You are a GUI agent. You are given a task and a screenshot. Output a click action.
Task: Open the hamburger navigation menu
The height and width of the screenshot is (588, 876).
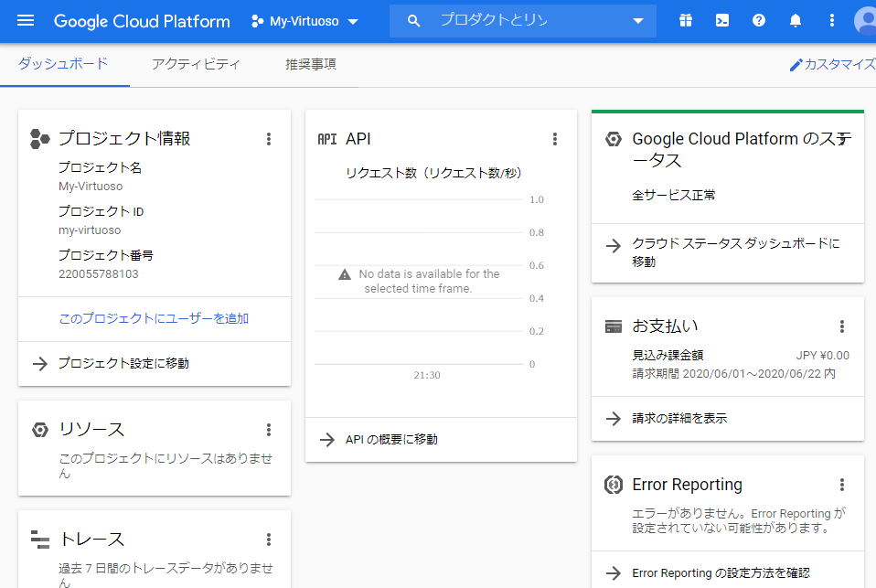(x=26, y=21)
